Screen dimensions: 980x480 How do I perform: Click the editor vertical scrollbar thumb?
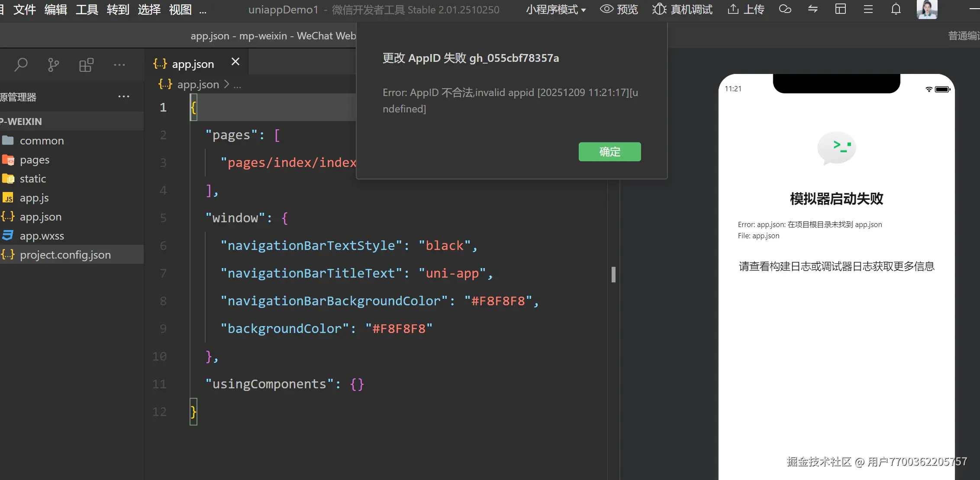tap(613, 275)
